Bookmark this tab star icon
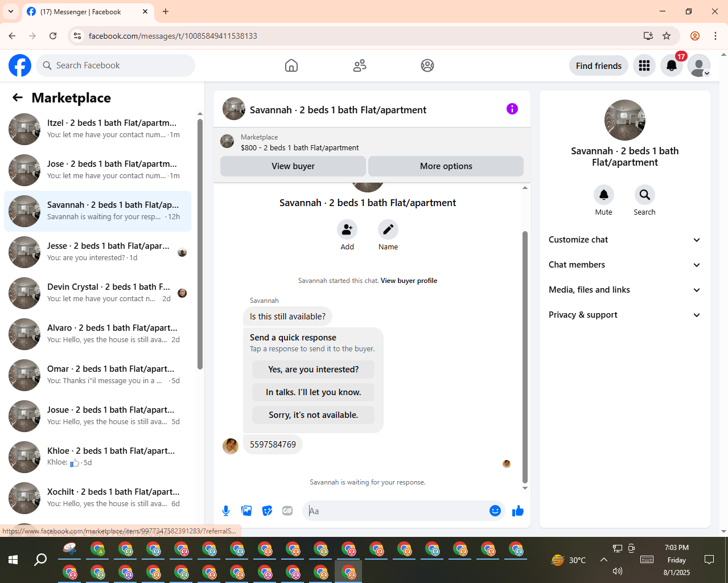The height and width of the screenshot is (583, 728). pos(667,36)
